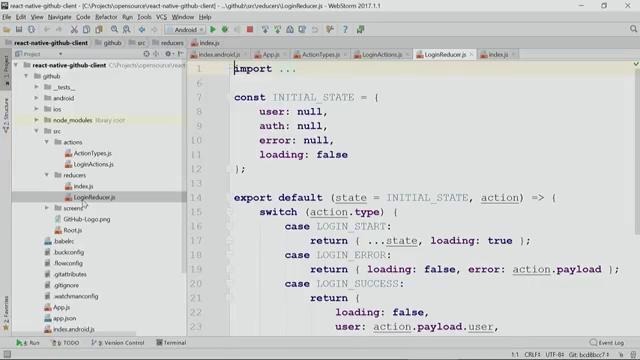Viewport: 640px width, 360px height.
Task: Expand the node_modules folder
Action: pyautogui.click(x=36, y=120)
